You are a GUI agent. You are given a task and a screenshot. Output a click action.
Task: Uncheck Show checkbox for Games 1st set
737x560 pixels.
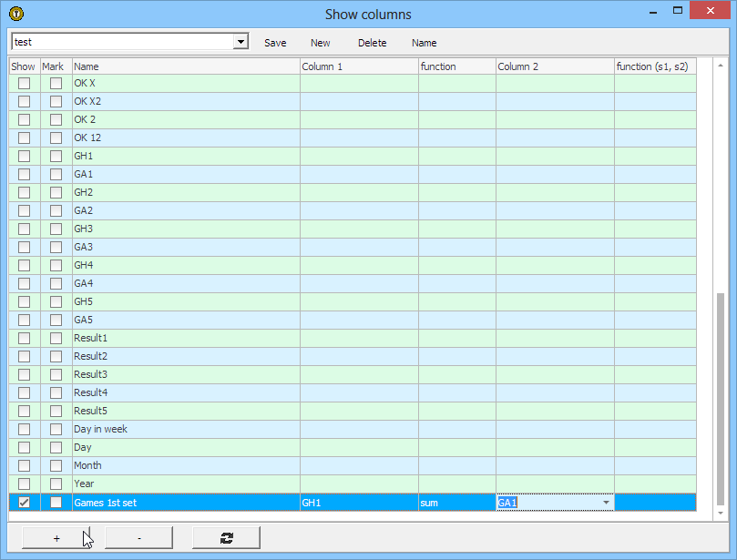coord(24,502)
